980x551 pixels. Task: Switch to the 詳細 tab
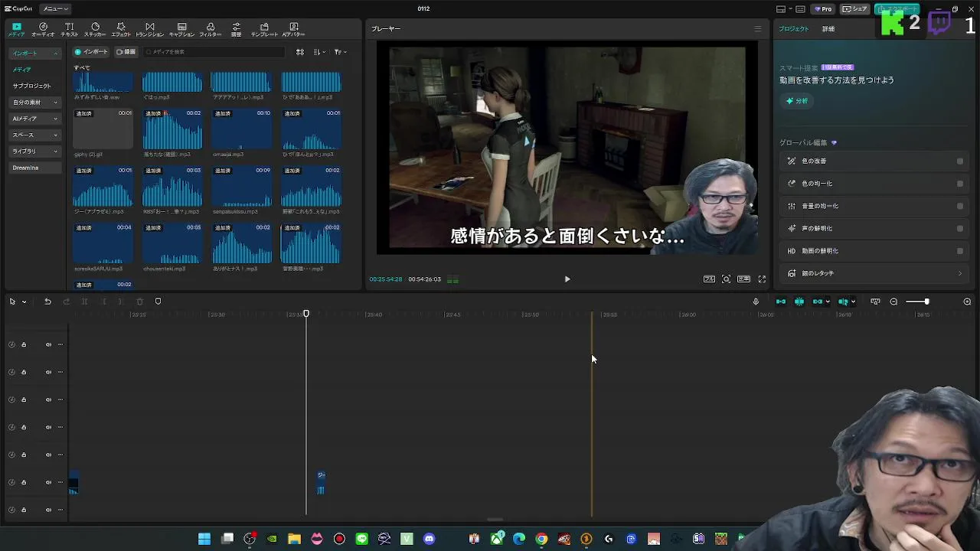828,29
